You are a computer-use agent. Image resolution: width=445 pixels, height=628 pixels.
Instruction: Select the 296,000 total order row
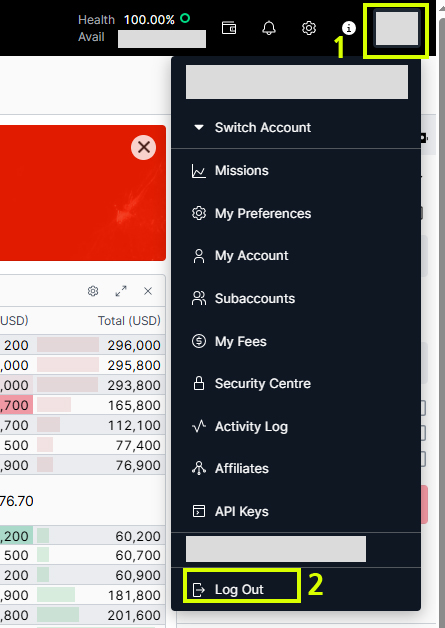(x=83, y=345)
